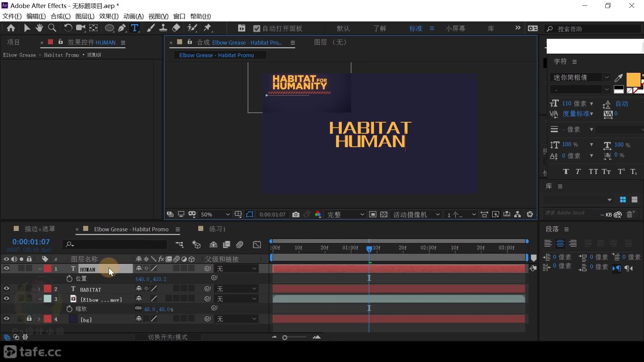Hide the HUMAN layer eye toggle
This screenshot has height=362, width=644.
6,268
